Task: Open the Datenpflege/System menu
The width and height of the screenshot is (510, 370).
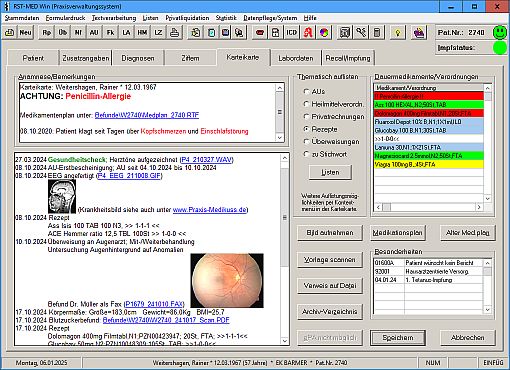Action: coord(270,18)
